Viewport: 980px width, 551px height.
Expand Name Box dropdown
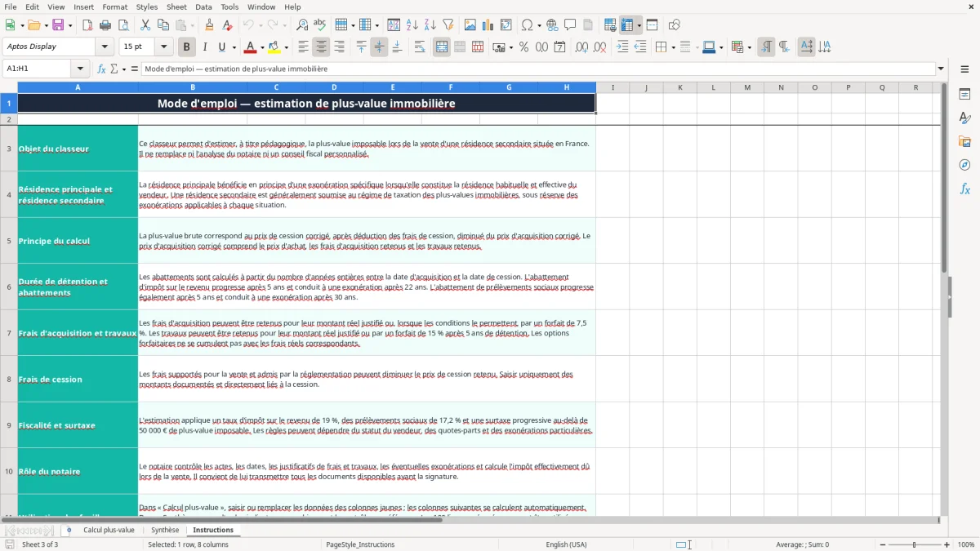[x=80, y=69]
